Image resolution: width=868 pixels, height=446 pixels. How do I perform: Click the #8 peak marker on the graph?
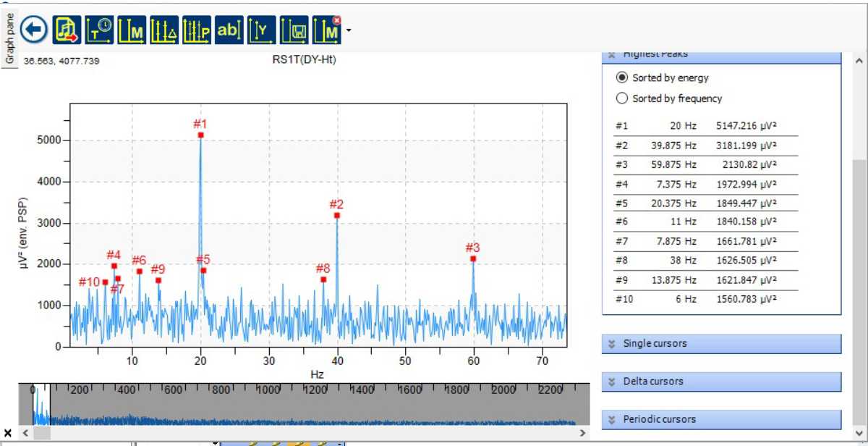(323, 279)
